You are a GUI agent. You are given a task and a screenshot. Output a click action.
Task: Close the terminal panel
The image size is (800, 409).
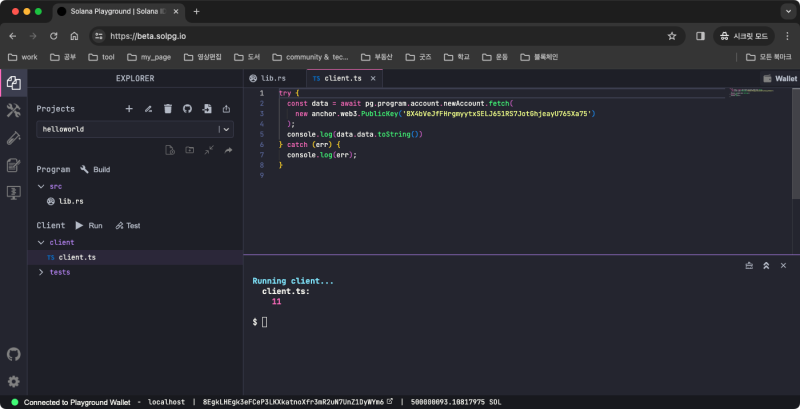click(783, 266)
